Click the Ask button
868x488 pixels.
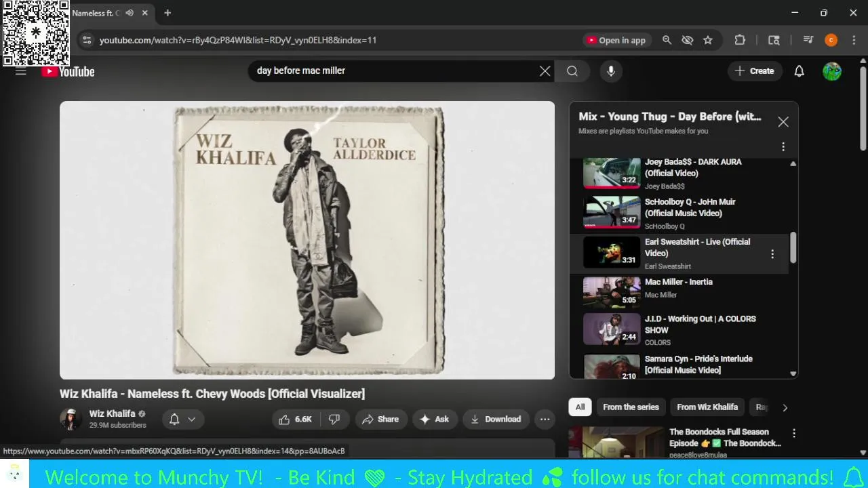(x=434, y=419)
